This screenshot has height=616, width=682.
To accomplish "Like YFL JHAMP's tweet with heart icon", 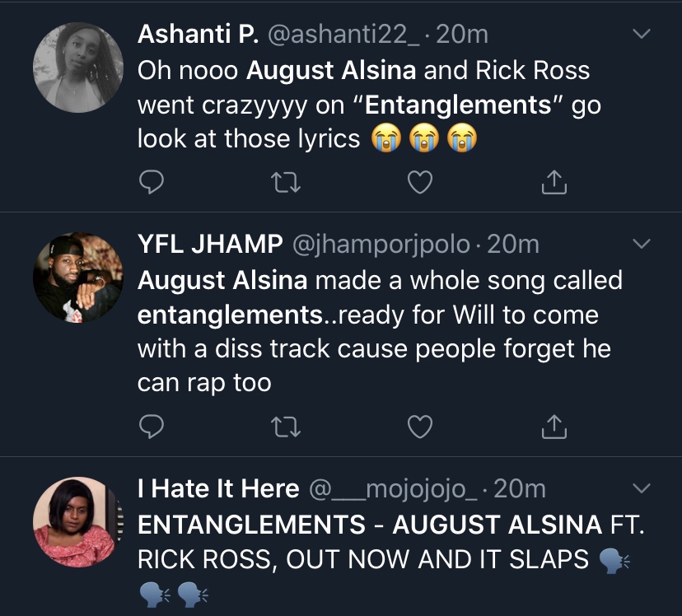I will pos(420,426).
